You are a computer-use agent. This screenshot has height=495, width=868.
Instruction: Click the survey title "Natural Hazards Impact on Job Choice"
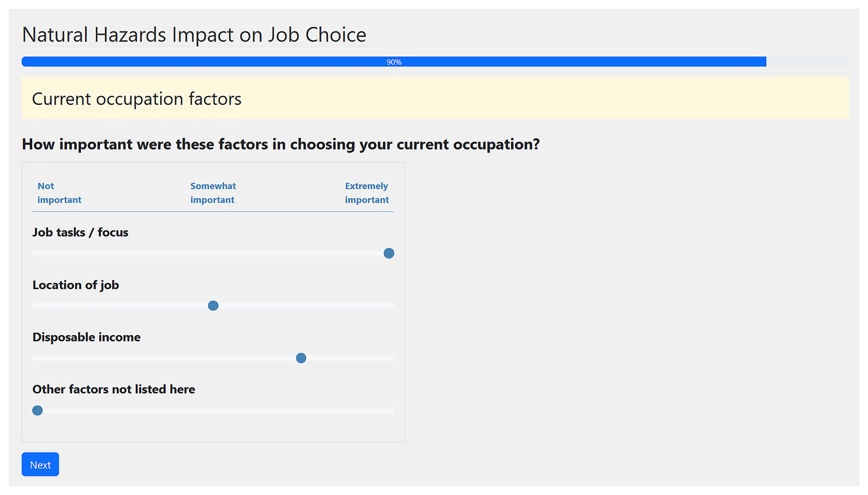pos(194,35)
